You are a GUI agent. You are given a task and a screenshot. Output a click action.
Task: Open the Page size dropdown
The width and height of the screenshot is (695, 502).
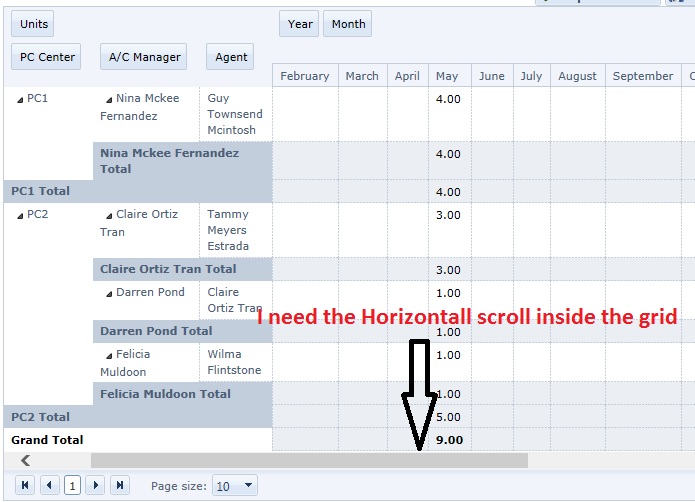point(234,486)
